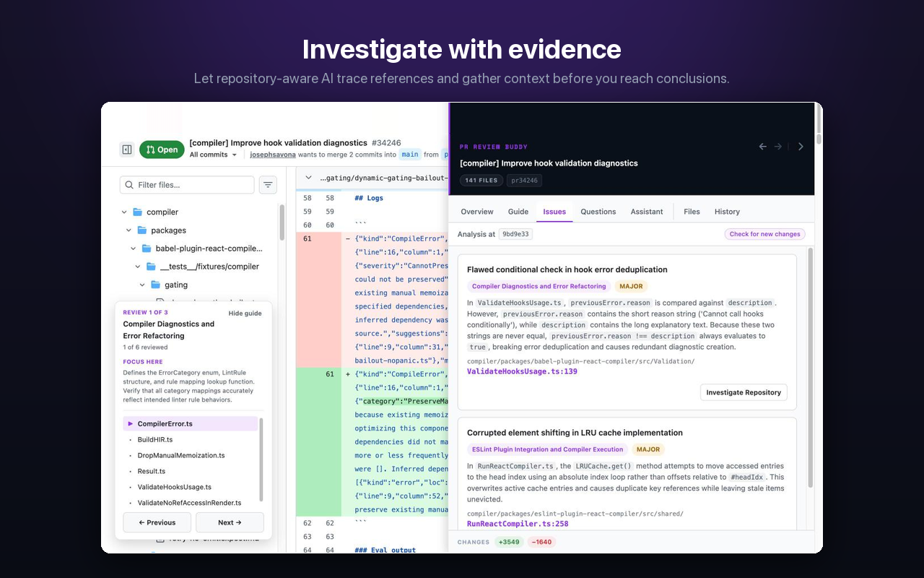
Task: Collapse the babel-plugin-react-compiler folder chevron
Action: (x=134, y=249)
